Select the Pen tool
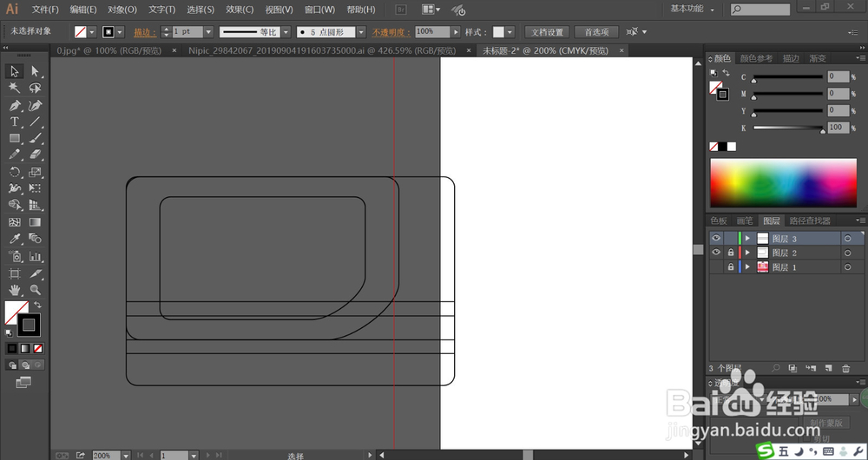The height and width of the screenshot is (460, 868). click(15, 105)
